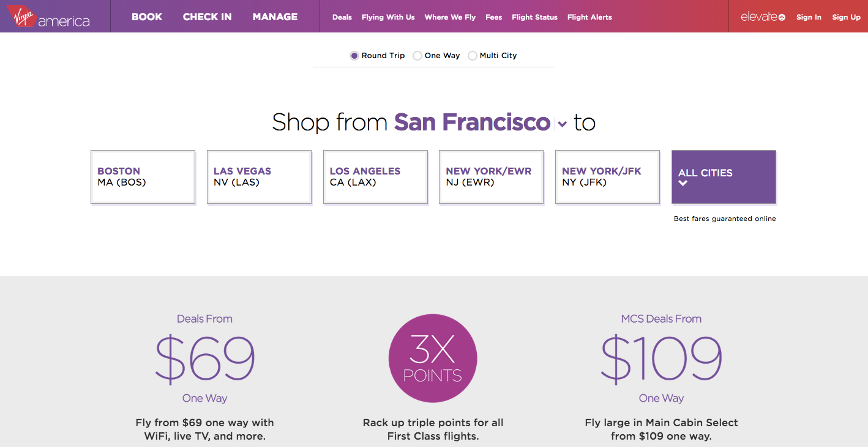Pick the Los Angeles CA (LAX) tile

click(375, 177)
